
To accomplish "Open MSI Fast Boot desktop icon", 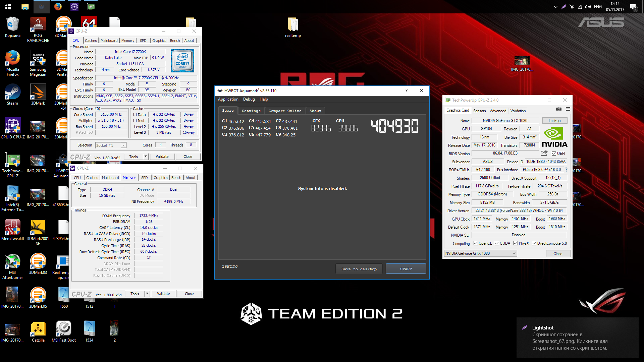I will coord(63,331).
